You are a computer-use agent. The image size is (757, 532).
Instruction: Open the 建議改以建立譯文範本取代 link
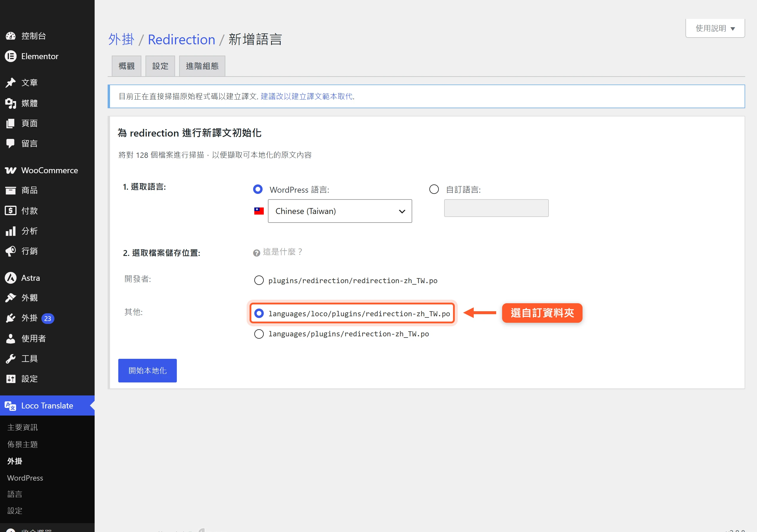click(x=307, y=96)
